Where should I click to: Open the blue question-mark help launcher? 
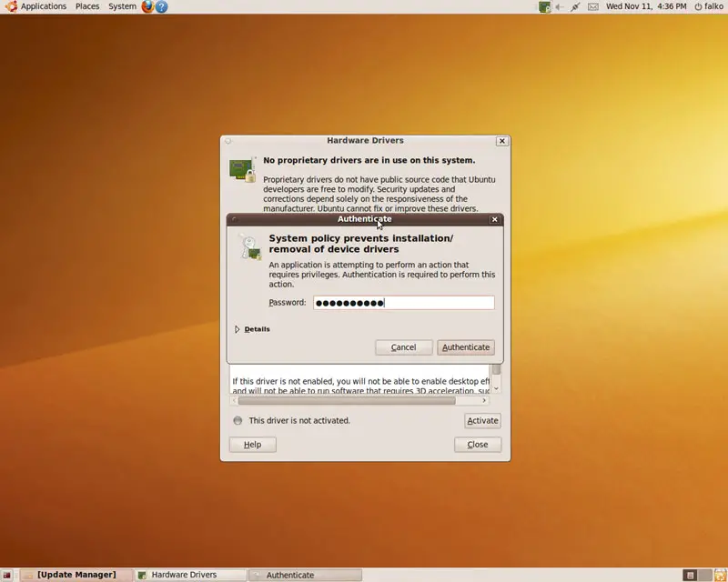(x=162, y=6)
